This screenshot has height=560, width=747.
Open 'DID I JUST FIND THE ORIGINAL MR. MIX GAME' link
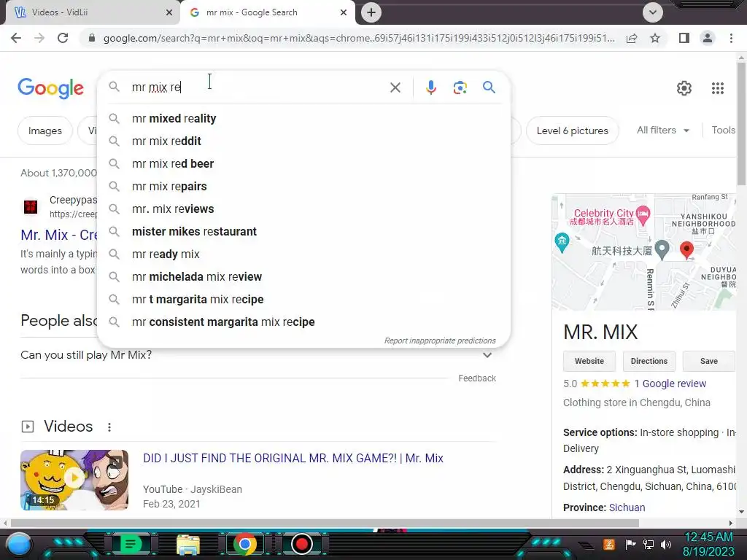pos(293,458)
